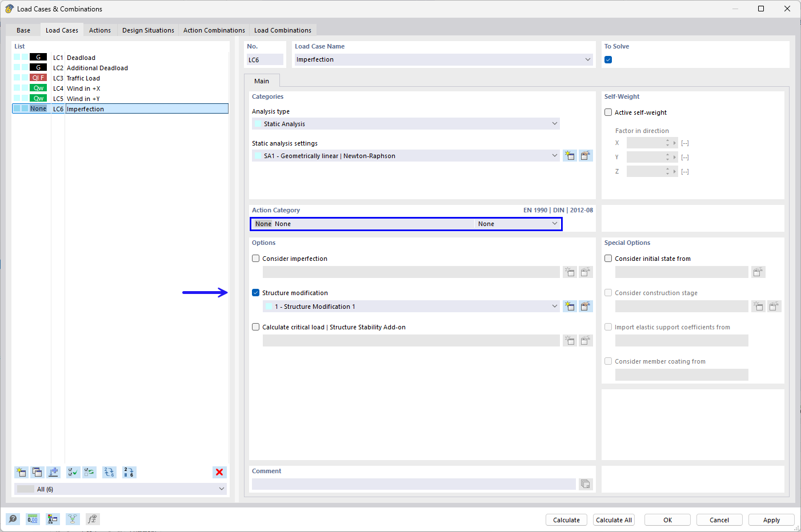Uncheck the To Solve checkbox
Image resolution: width=801 pixels, height=532 pixels.
pos(608,60)
